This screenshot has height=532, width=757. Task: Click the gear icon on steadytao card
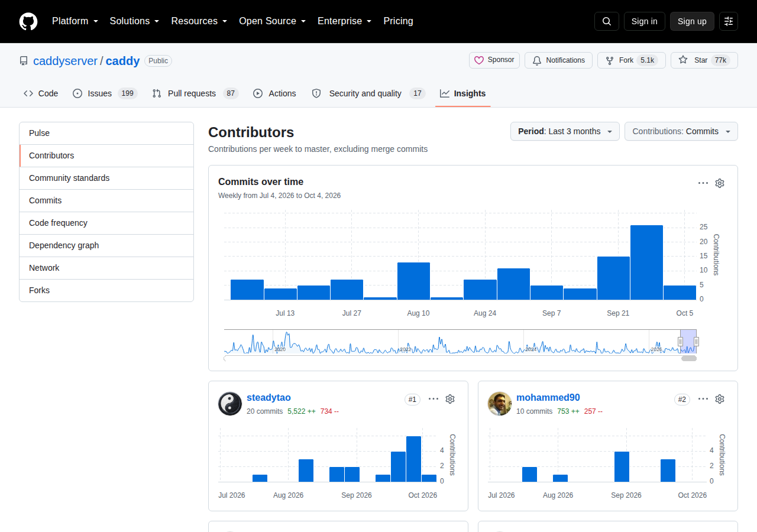tap(450, 399)
